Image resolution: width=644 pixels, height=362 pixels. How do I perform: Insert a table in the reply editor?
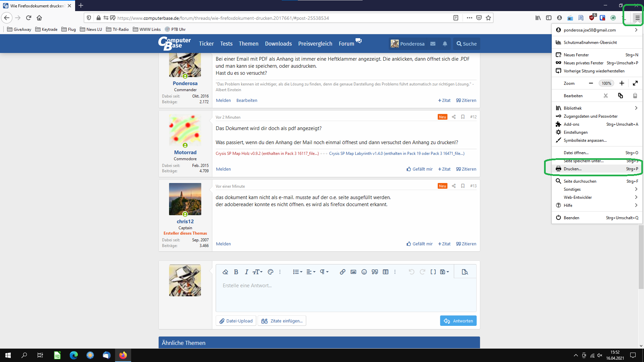(386, 272)
